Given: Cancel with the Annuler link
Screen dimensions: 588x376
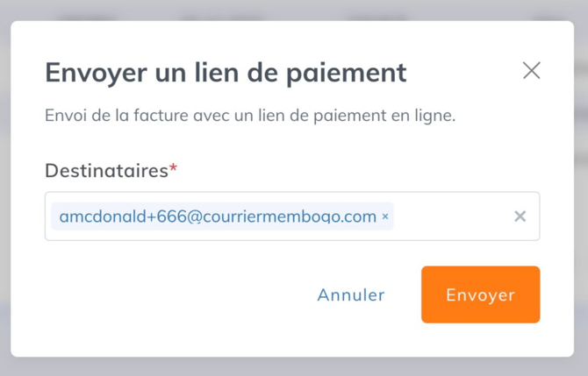Looking at the screenshot, I should pos(351,294).
